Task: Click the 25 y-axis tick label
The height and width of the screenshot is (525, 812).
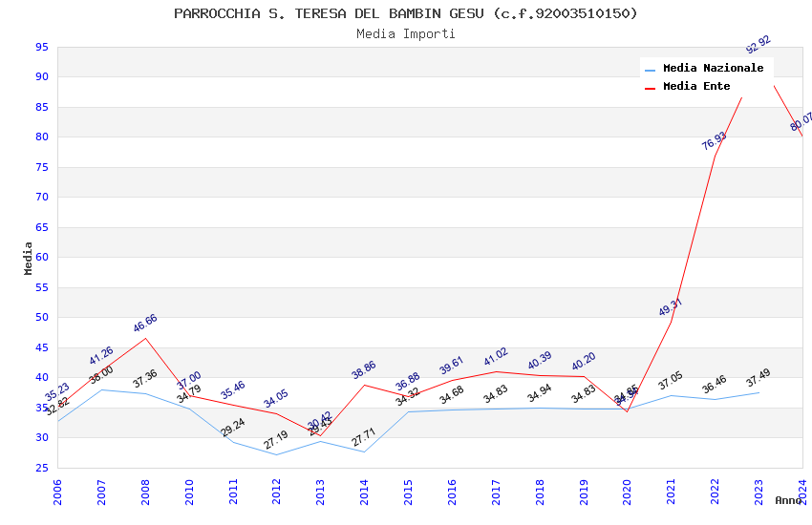Action: 42,468
